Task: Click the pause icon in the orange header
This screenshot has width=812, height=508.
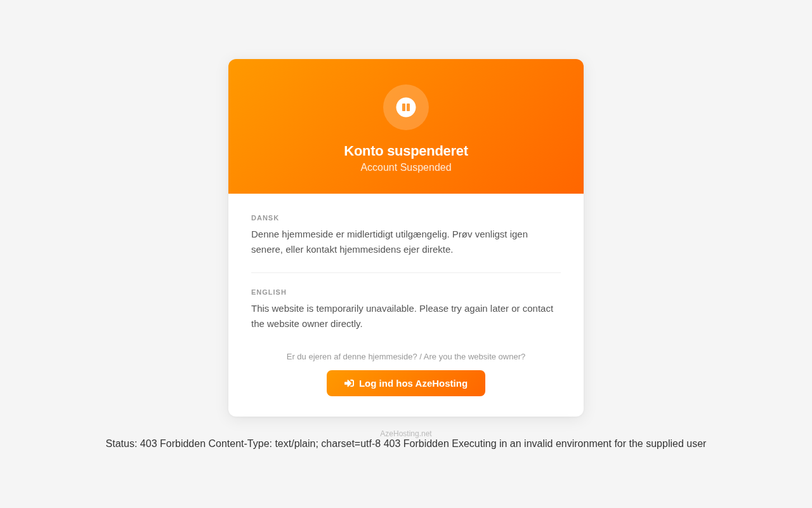Action: pyautogui.click(x=406, y=107)
